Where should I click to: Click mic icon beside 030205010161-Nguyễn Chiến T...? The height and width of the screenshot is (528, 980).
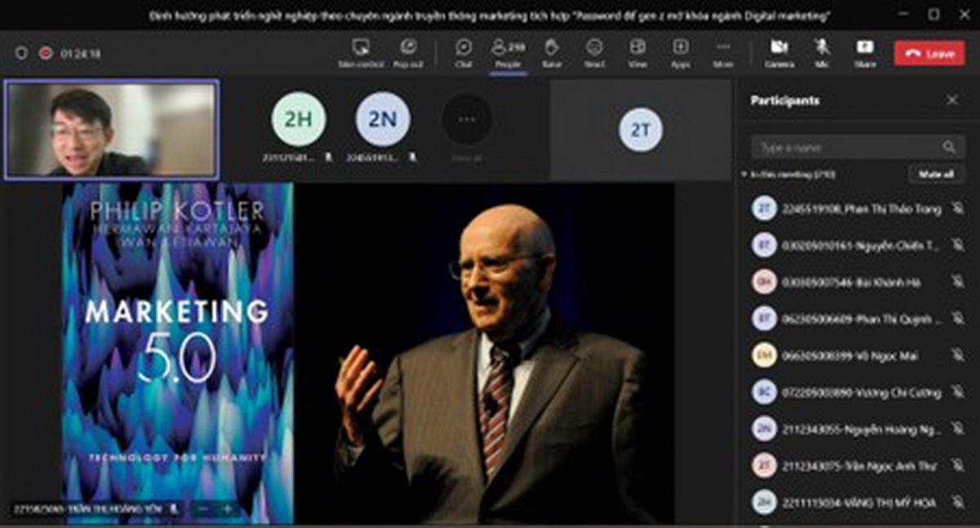957,245
